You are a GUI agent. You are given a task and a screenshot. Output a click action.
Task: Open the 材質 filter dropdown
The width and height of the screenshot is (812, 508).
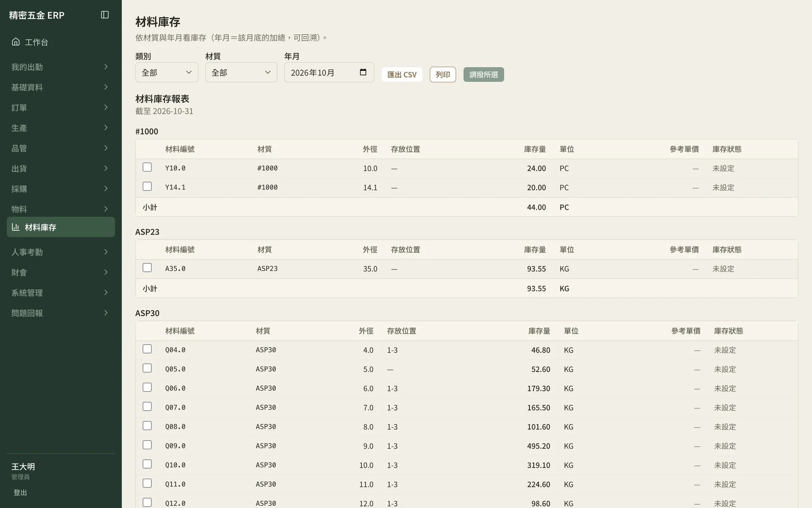(241, 72)
